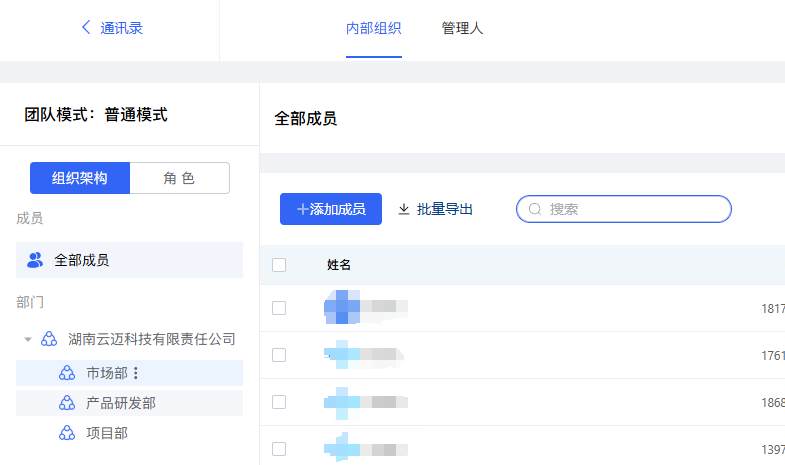Collapse the 湖南云迈科技有限责任公司 tree node
This screenshot has width=785, height=465.
click(x=28, y=340)
